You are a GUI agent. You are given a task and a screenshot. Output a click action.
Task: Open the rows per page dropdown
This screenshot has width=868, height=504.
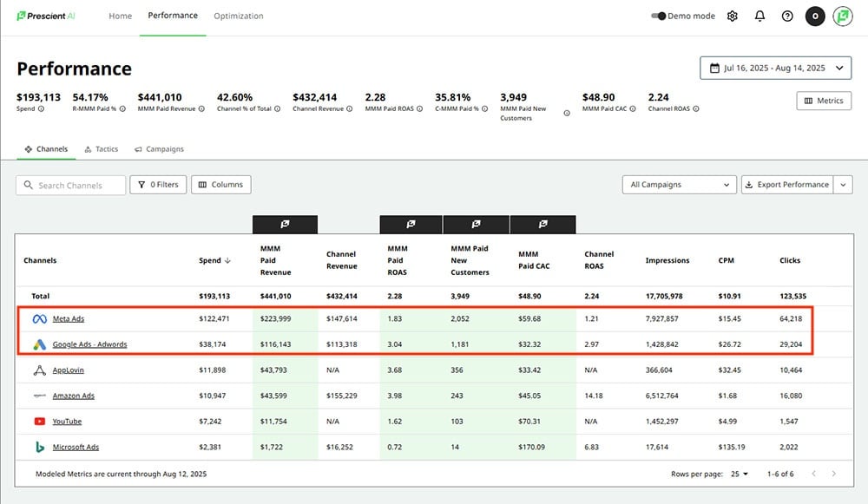(739, 475)
